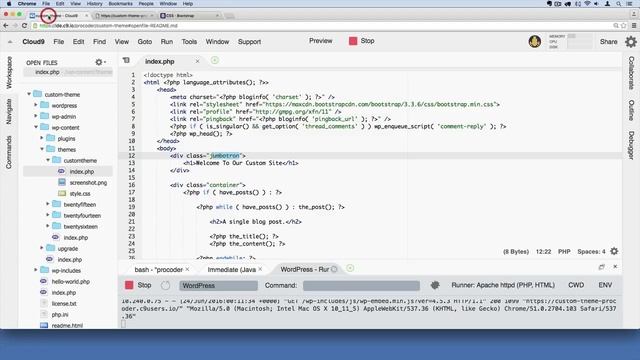Expand the upgrade folder
Image resolution: width=640 pixels, height=360 pixels.
pos(42,249)
